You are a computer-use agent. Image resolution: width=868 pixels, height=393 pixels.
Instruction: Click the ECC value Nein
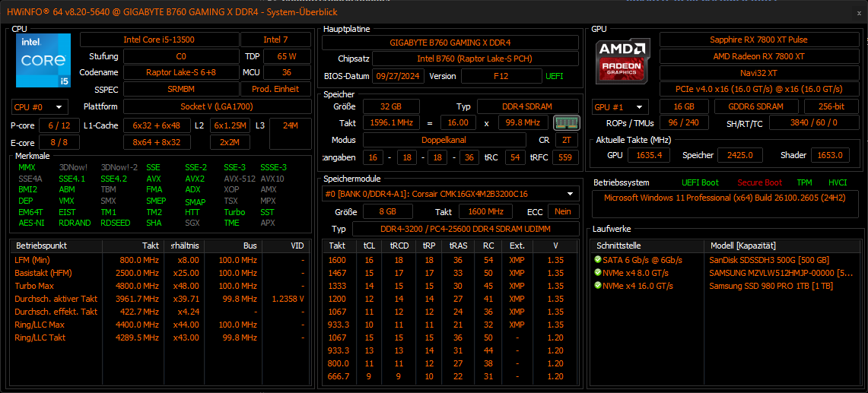click(x=564, y=211)
